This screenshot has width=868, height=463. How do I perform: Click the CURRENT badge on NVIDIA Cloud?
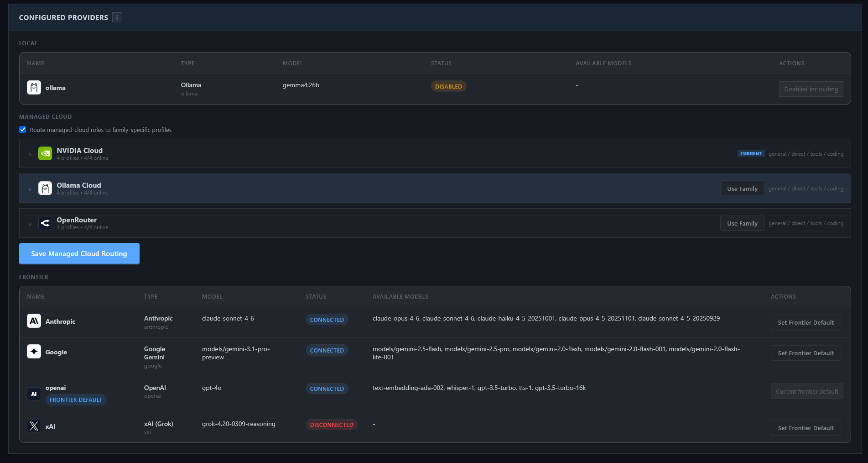[x=751, y=154]
